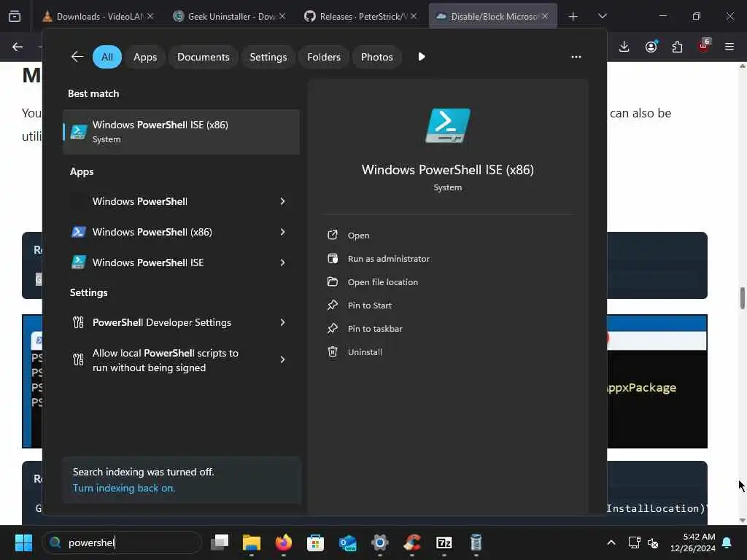This screenshot has height=560, width=747.
Task: Click Open for PowerShell ISE (x86)
Action: point(358,236)
